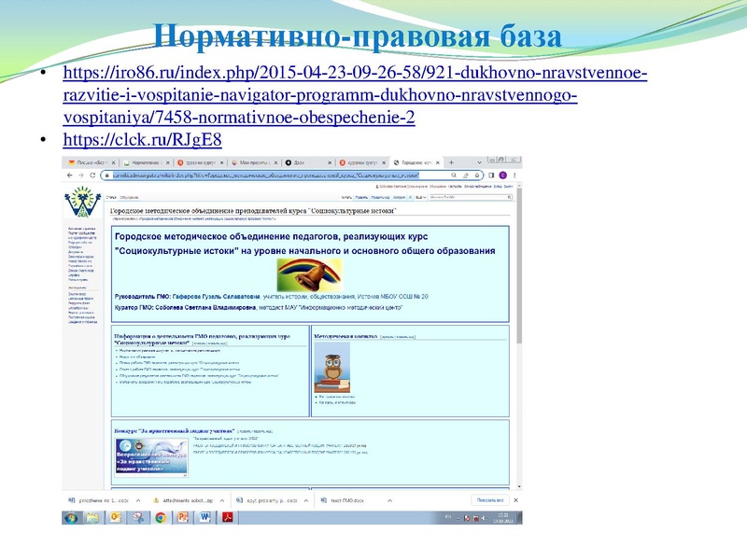Click the search icon in the site header
Screen dimensions: 747x560
[x=507, y=198]
